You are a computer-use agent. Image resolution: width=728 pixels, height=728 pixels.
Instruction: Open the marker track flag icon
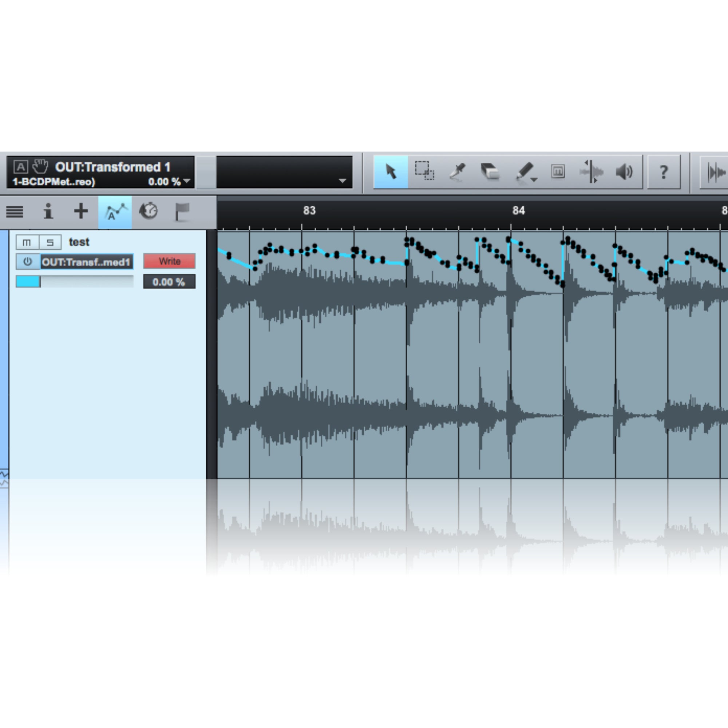(x=182, y=211)
